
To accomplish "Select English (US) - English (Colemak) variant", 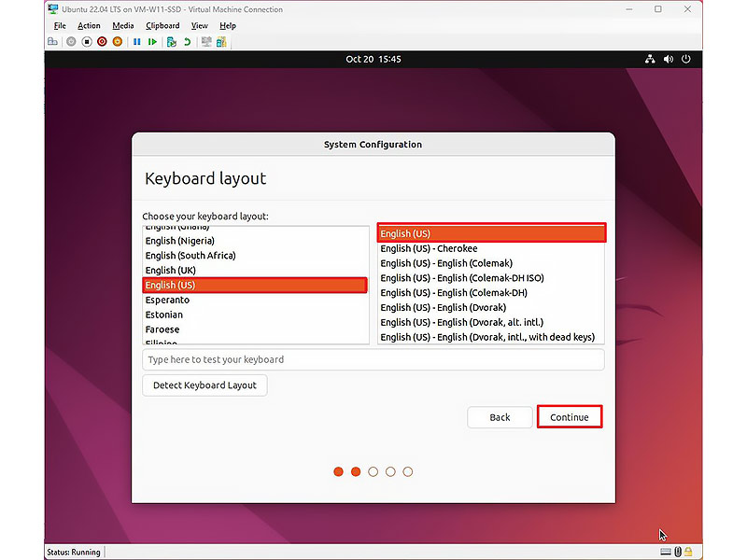I will [x=491, y=263].
